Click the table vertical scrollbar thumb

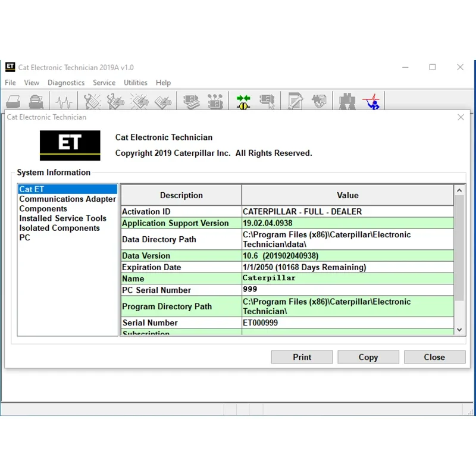pyautogui.click(x=459, y=248)
